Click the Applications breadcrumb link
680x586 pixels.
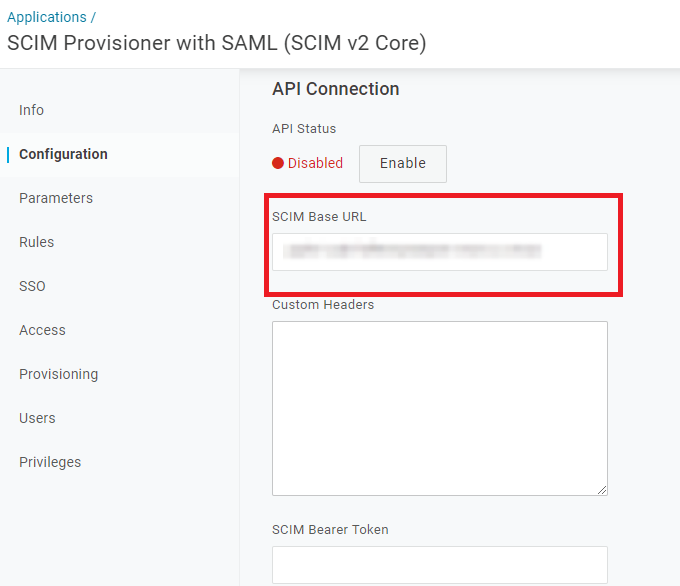[x=47, y=17]
